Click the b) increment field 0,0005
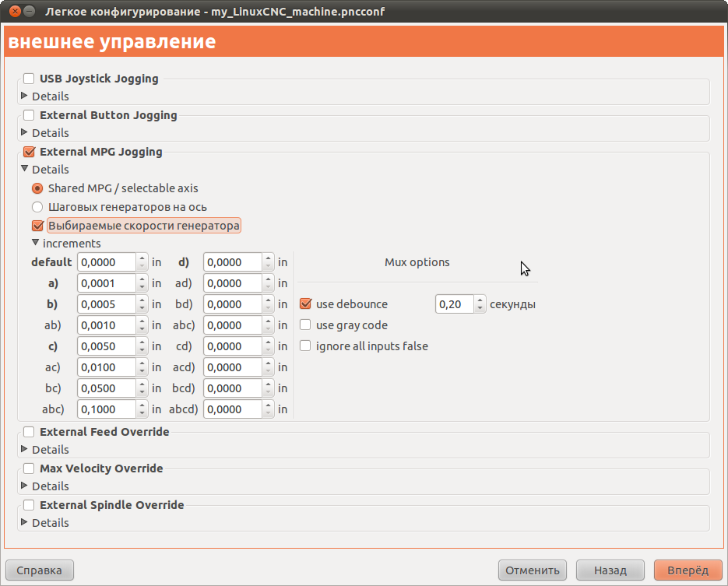 107,304
